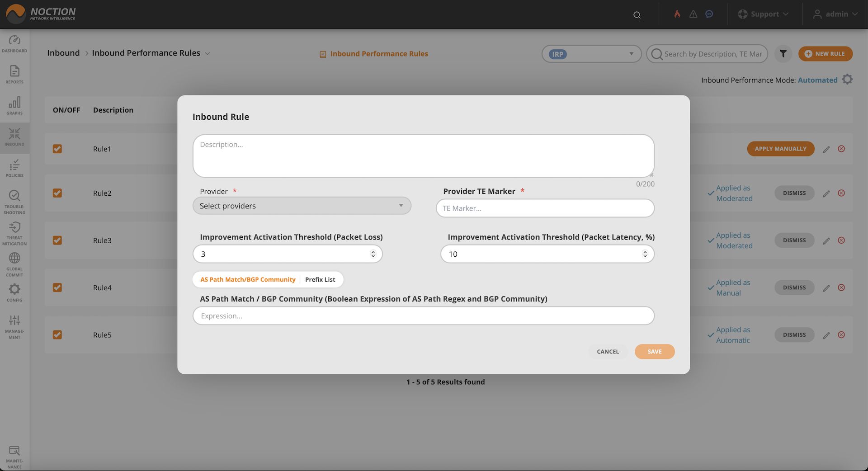Edit Rule1 with pencil icon

(x=826, y=149)
